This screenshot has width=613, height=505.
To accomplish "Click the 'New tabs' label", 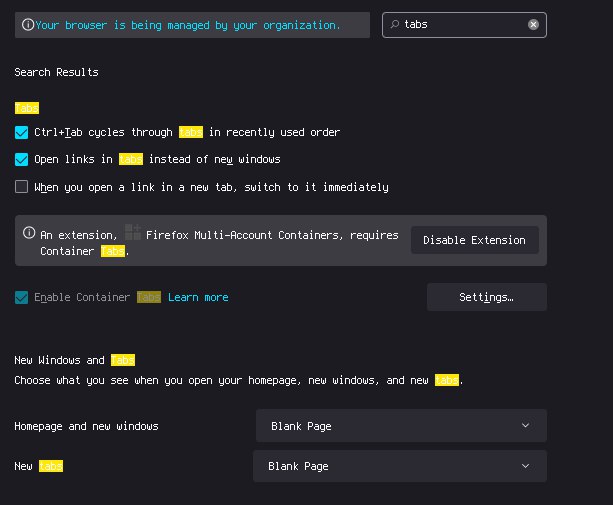I will pyautogui.click(x=39, y=466).
